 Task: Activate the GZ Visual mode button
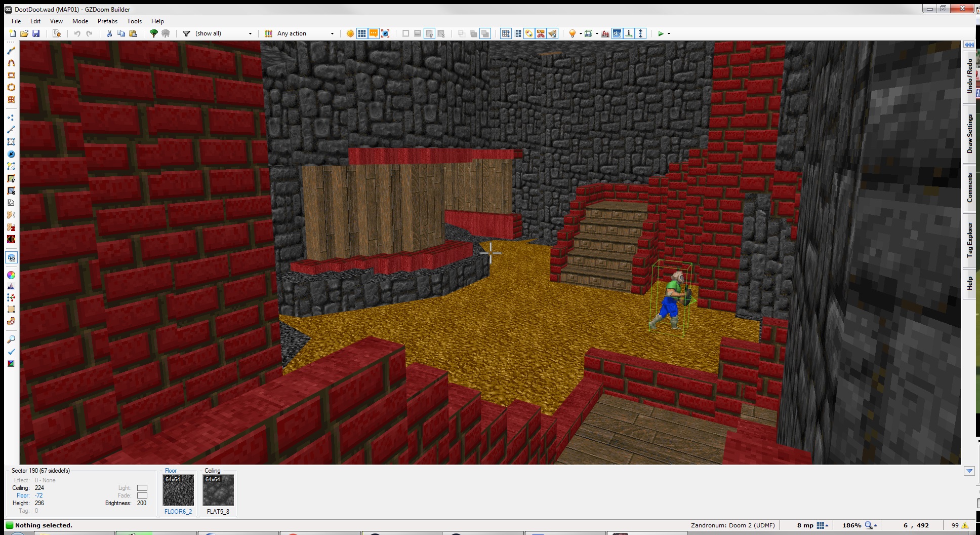point(11,258)
